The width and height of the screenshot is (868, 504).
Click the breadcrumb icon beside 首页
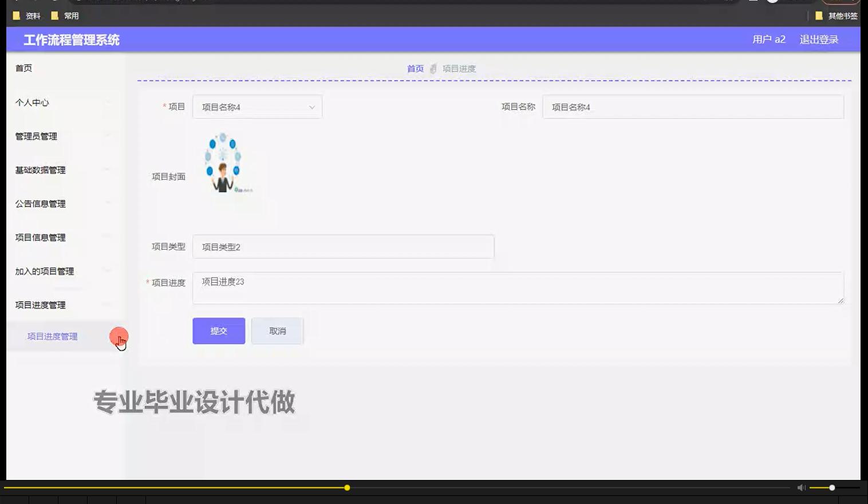click(x=433, y=68)
